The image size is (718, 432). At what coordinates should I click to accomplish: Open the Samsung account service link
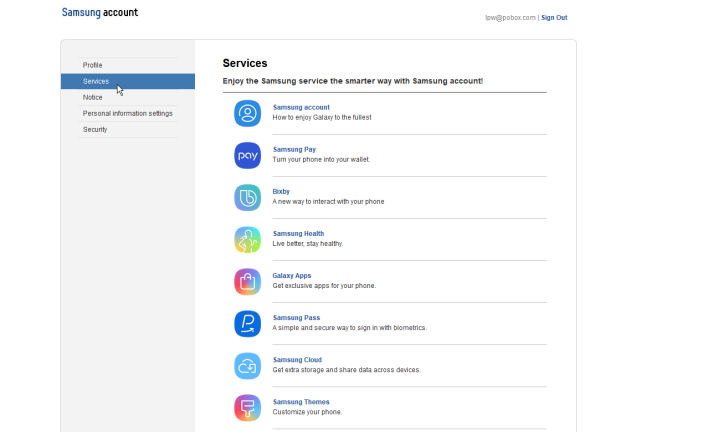pyautogui.click(x=301, y=107)
